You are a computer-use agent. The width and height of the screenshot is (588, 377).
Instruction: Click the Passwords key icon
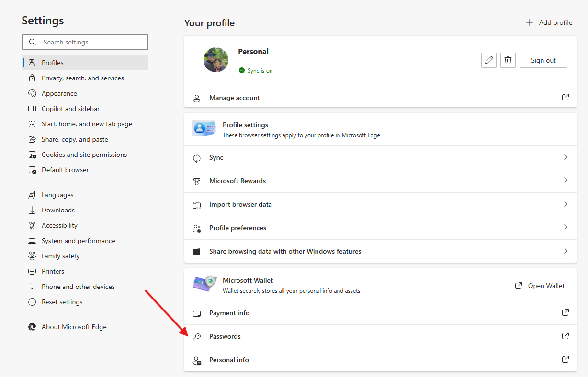coord(197,337)
